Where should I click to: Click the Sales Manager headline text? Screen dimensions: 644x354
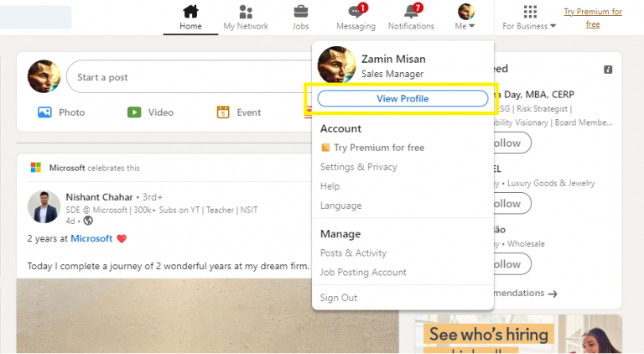point(392,74)
